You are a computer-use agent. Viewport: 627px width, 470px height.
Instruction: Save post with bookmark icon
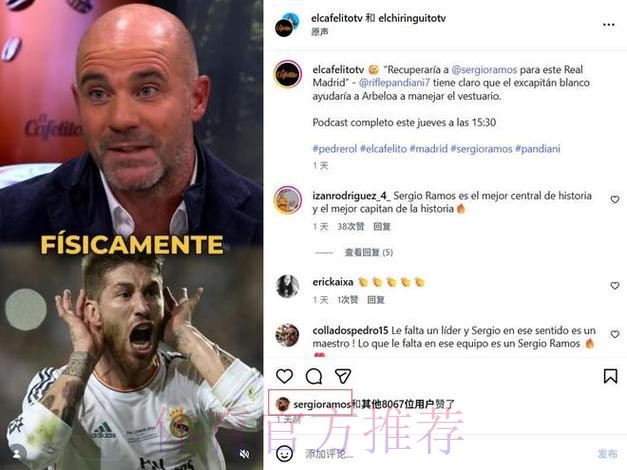pos(610,376)
